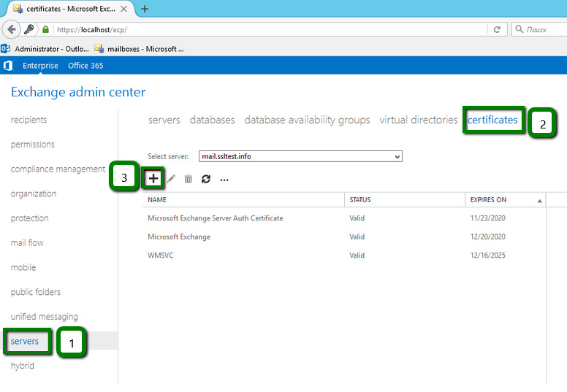The image size is (567, 392).
Task: Reload the page with the refresh button
Action: point(497,29)
